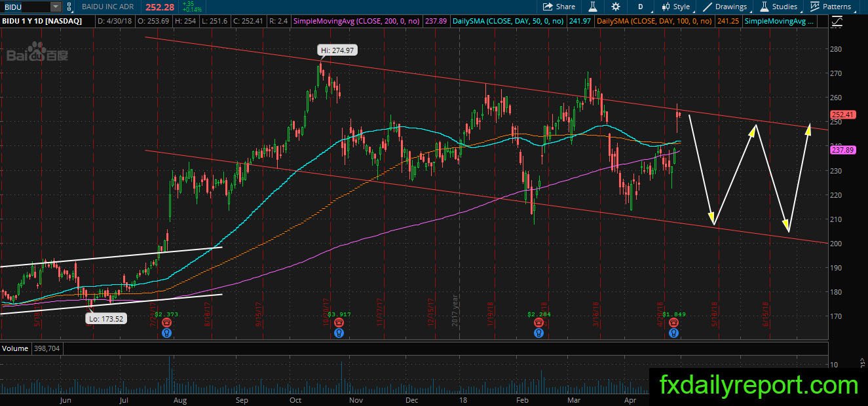The image size is (868, 406).
Task: Click the 241.25 SMA value
Action: point(727,22)
